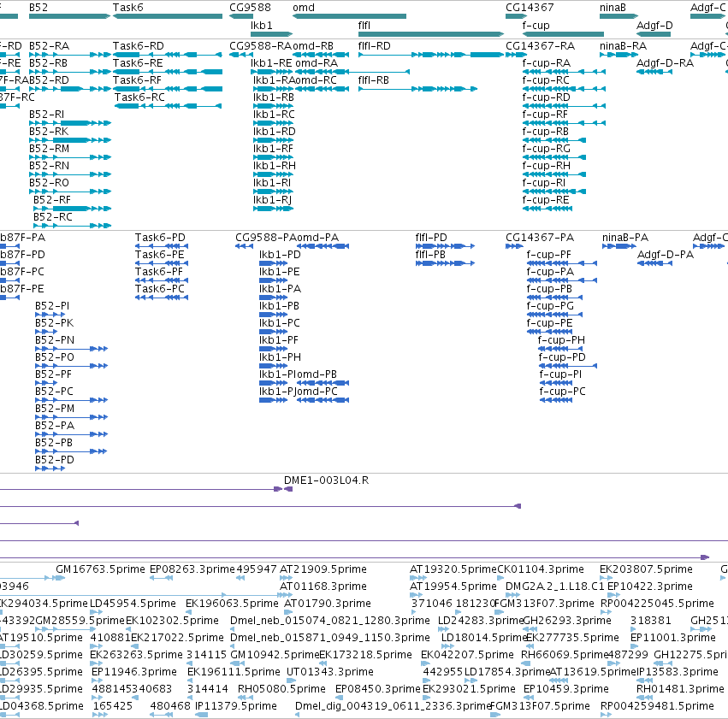The height and width of the screenshot is (719, 728).
Task: Click the CG14367 gene label
Action: click(530, 8)
